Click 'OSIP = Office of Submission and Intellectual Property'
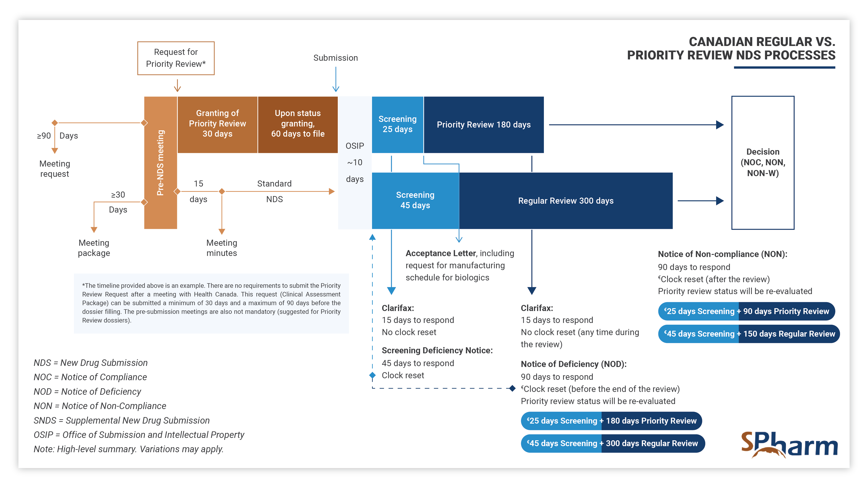 139,435
